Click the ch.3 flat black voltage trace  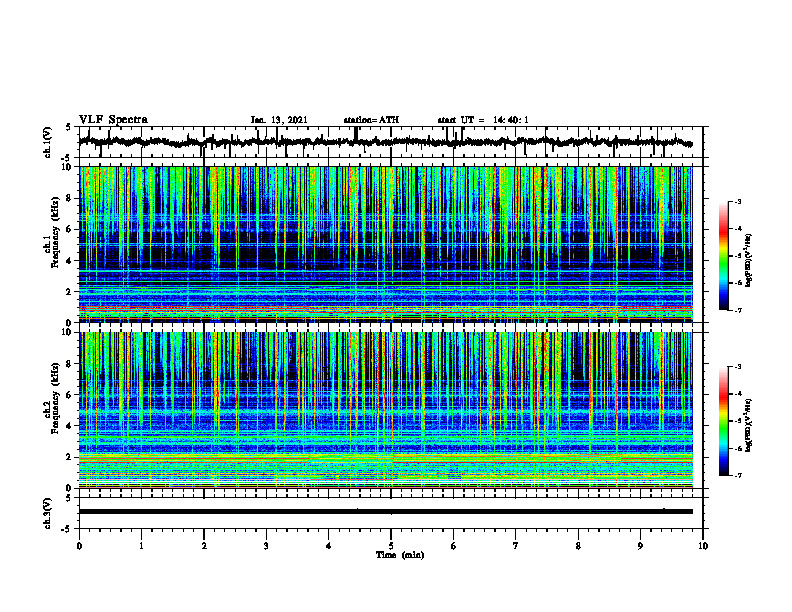coord(385,512)
